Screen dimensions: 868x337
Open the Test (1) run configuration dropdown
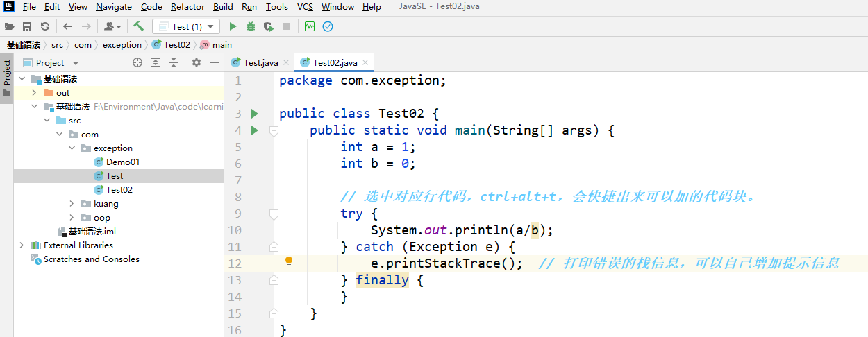click(186, 26)
